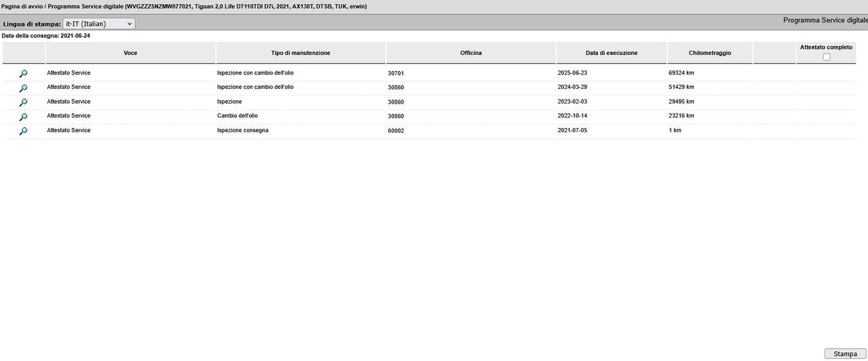Enable the Attestato completo checkbox
The image size is (868, 361).
(826, 57)
